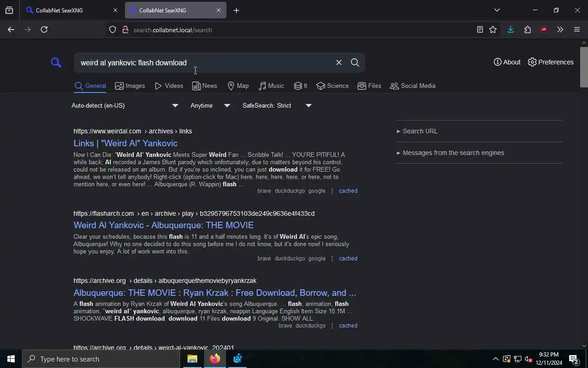Switch to It category
The image size is (588, 368).
click(x=300, y=86)
